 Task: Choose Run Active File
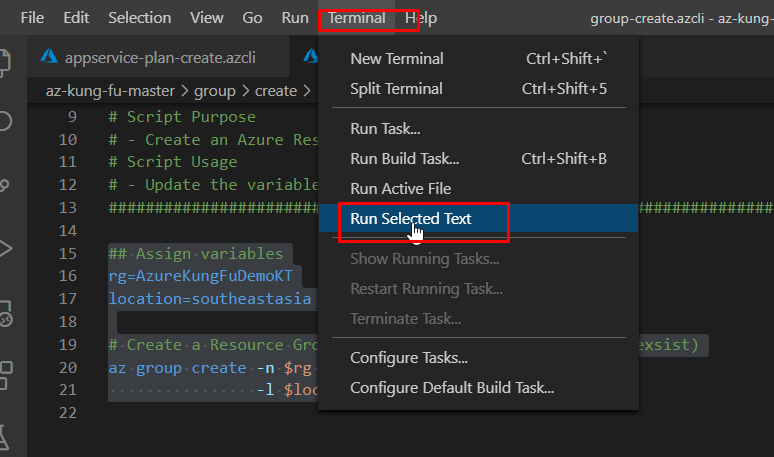coord(400,188)
